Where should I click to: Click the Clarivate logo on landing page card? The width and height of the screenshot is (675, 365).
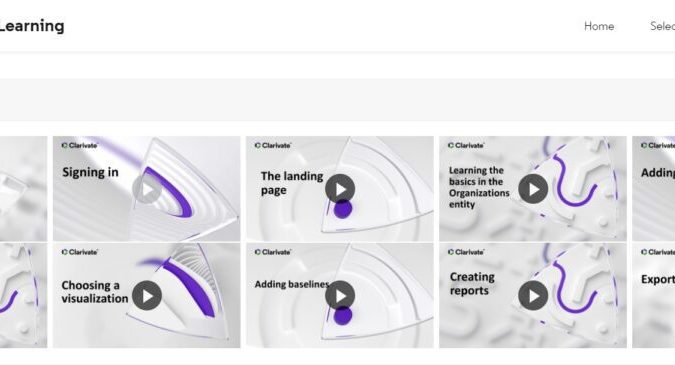(273, 145)
